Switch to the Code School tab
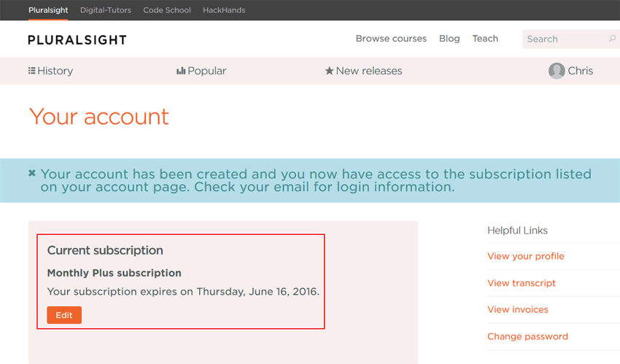This screenshot has height=364, width=620. [x=167, y=10]
